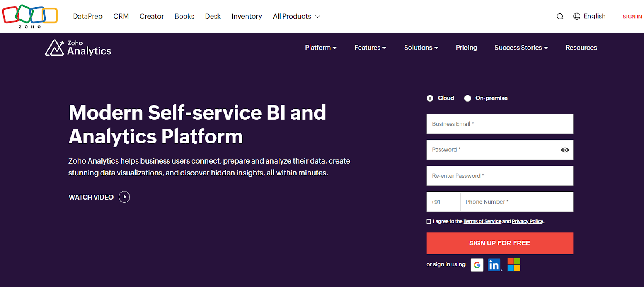Expand the Features menu
The width and height of the screenshot is (644, 287).
point(370,48)
